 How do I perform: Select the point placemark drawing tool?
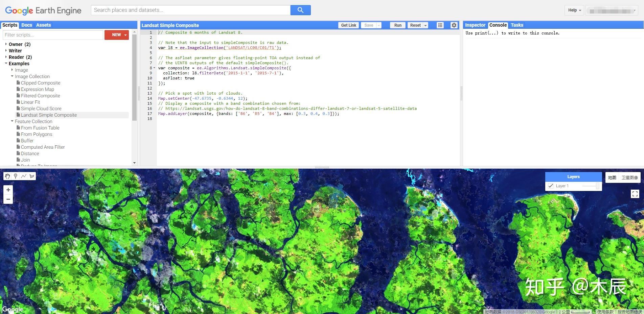click(x=15, y=176)
